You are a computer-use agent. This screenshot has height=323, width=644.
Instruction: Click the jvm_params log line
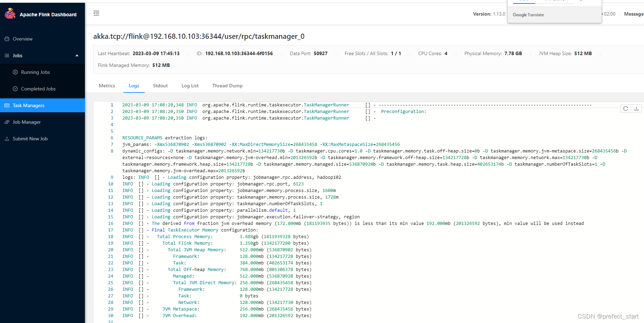pyautogui.click(x=261, y=145)
